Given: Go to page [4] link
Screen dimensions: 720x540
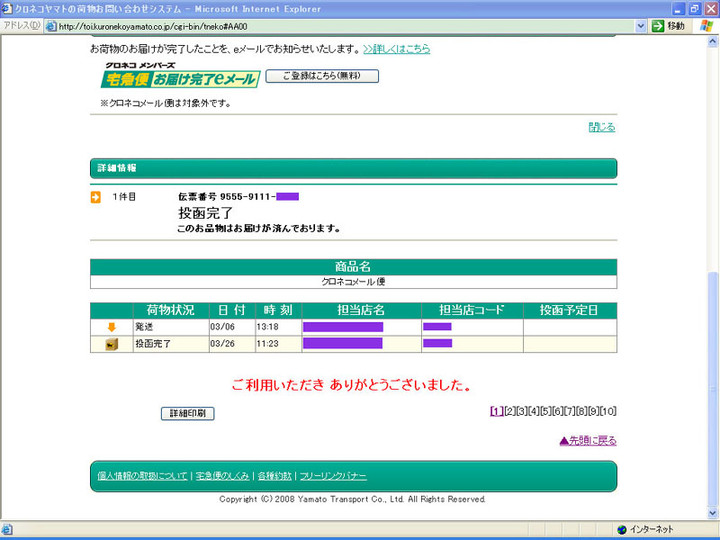Looking at the screenshot, I should [534, 411].
